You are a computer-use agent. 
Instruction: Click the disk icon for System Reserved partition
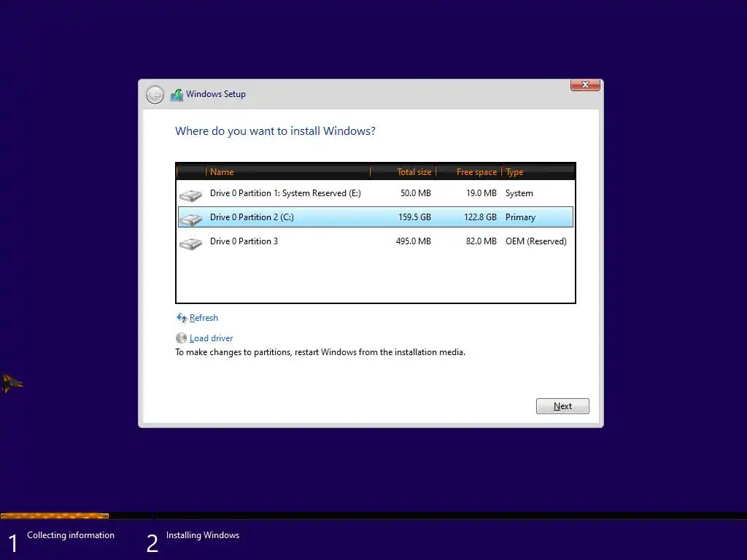pyautogui.click(x=191, y=195)
